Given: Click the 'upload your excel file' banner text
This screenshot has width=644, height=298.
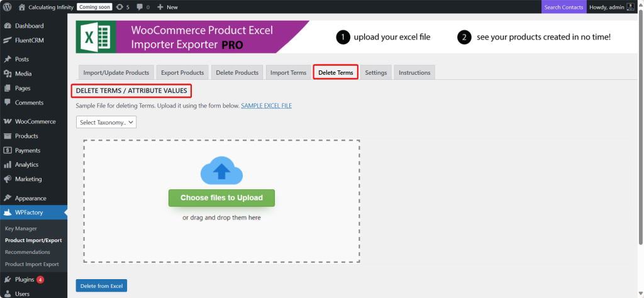Looking at the screenshot, I should pos(392,37).
